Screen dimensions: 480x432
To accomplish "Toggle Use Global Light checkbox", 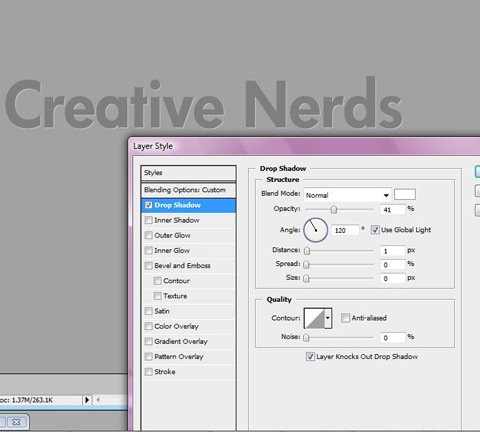I will click(375, 230).
